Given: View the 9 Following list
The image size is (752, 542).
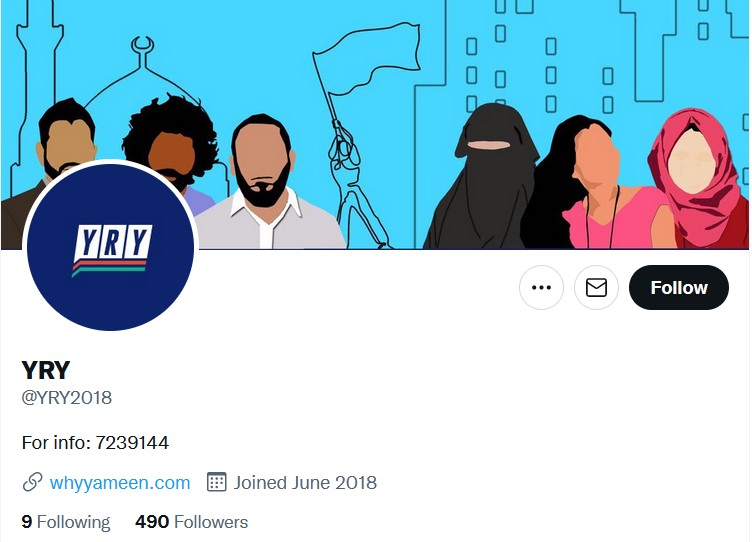Looking at the screenshot, I should tap(66, 522).
